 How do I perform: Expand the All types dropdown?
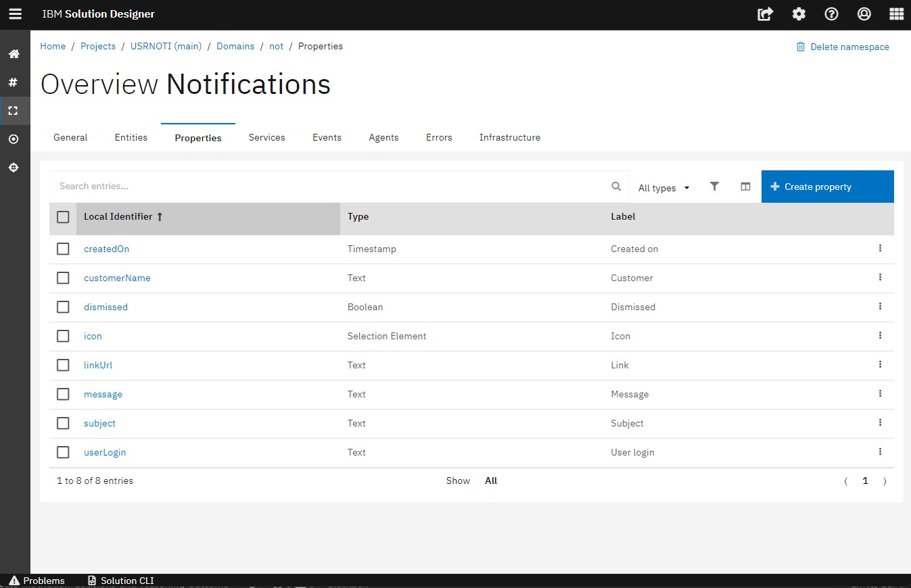coord(663,188)
